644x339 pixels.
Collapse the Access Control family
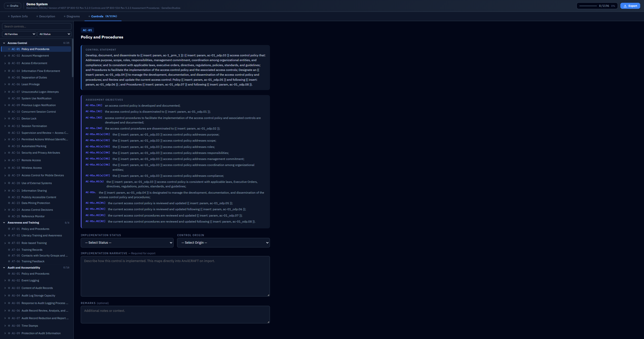pyautogui.click(x=4, y=43)
